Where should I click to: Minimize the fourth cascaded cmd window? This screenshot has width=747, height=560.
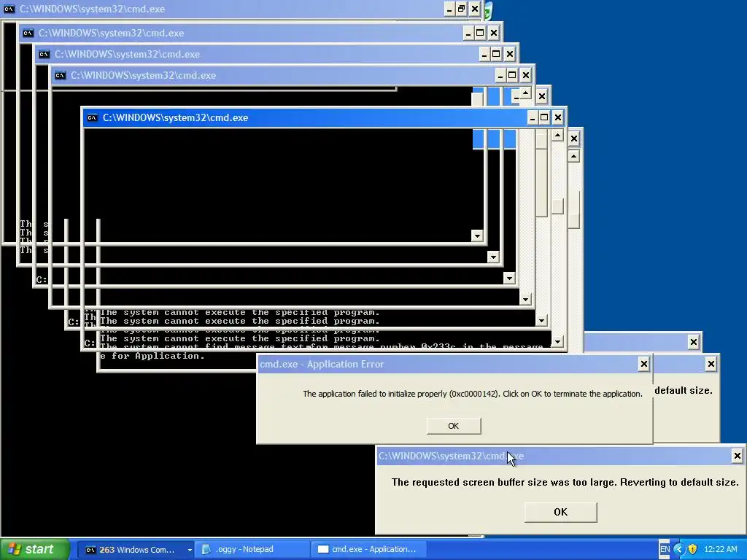click(x=500, y=75)
